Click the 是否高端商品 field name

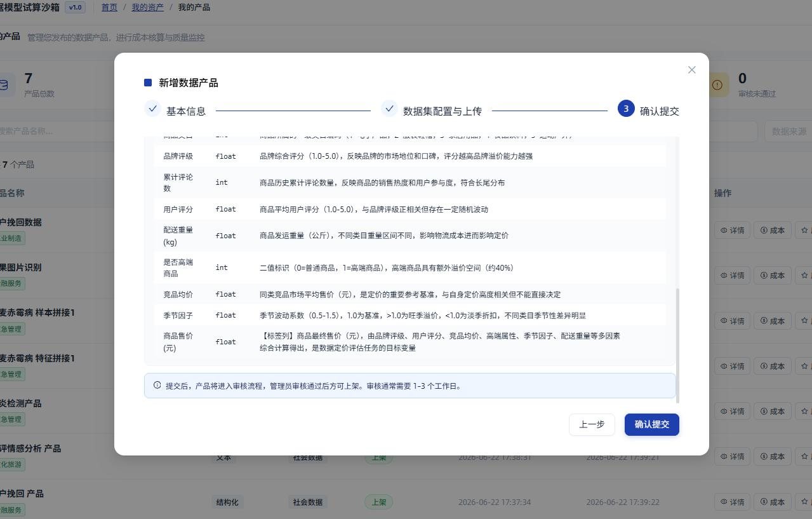[178, 268]
